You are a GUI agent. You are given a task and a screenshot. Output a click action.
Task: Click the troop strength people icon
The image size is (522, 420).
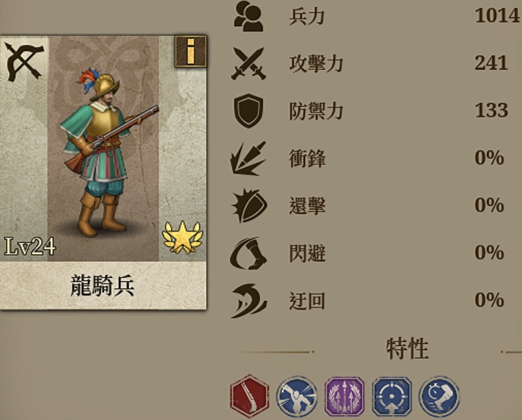pyautogui.click(x=249, y=16)
